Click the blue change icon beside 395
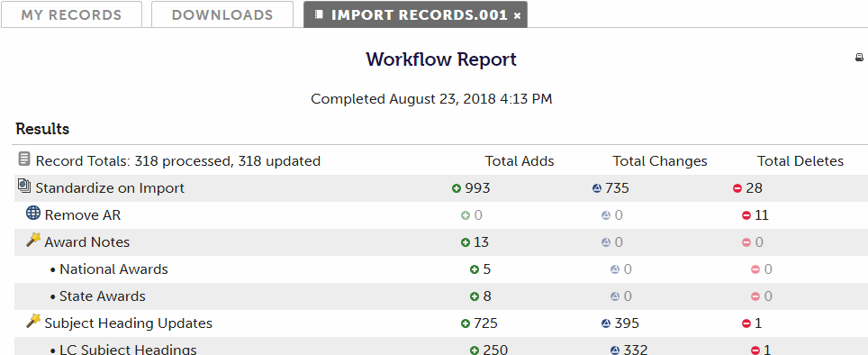 tap(606, 323)
